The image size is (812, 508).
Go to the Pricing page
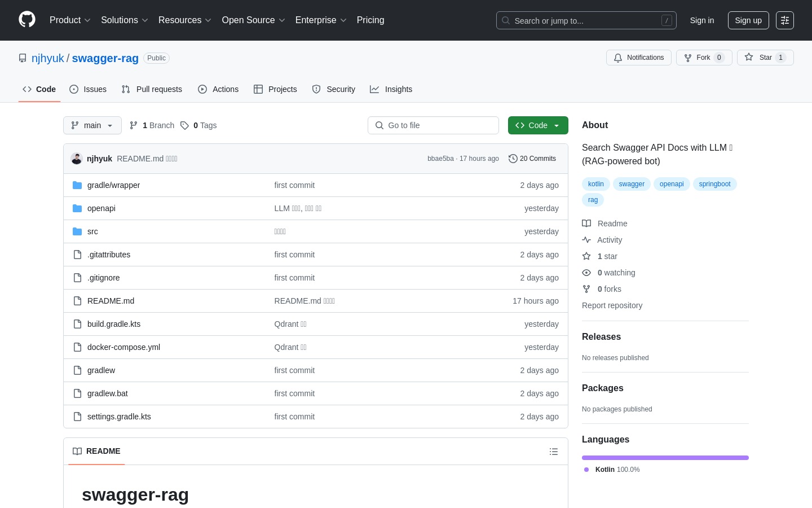click(370, 20)
